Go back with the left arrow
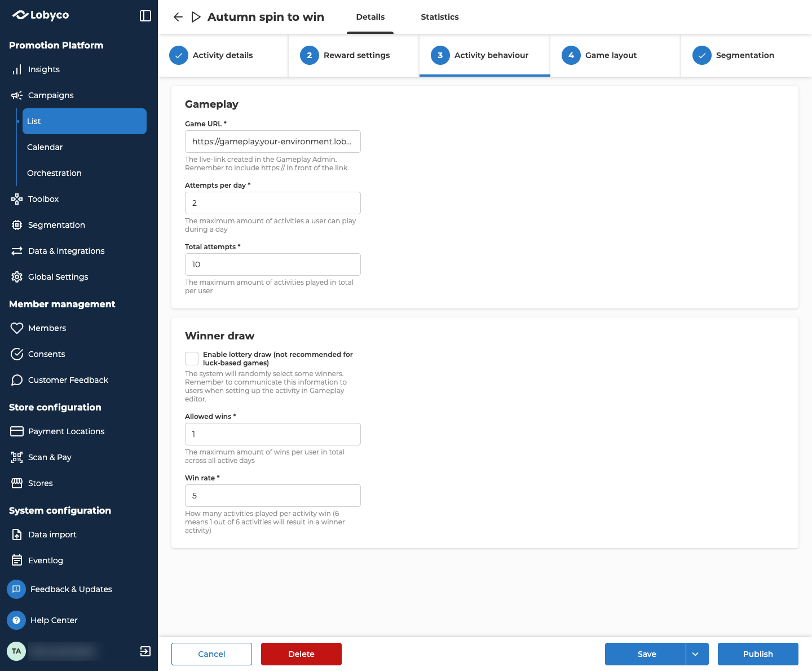Image resolution: width=812 pixels, height=671 pixels. pos(178,17)
